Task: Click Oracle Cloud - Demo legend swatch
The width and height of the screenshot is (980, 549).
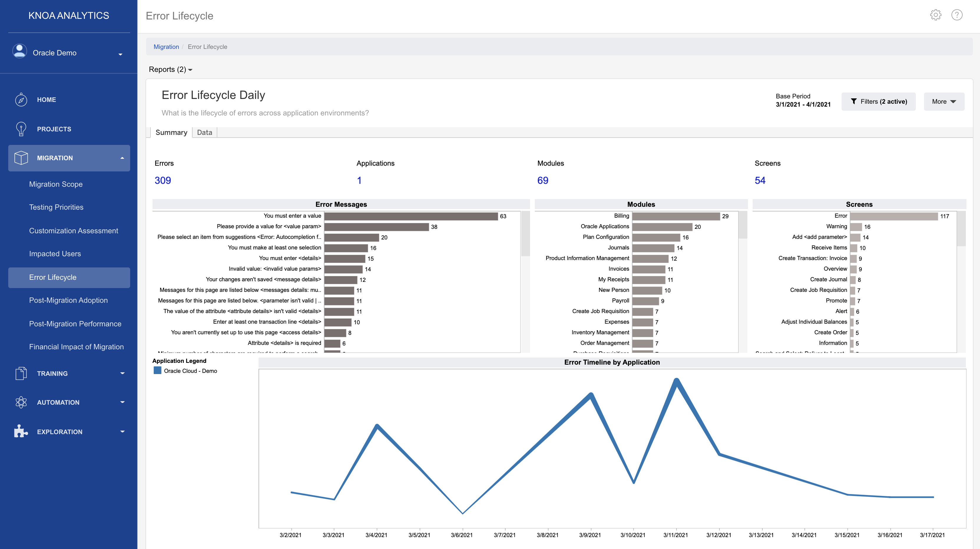Action: coord(157,371)
